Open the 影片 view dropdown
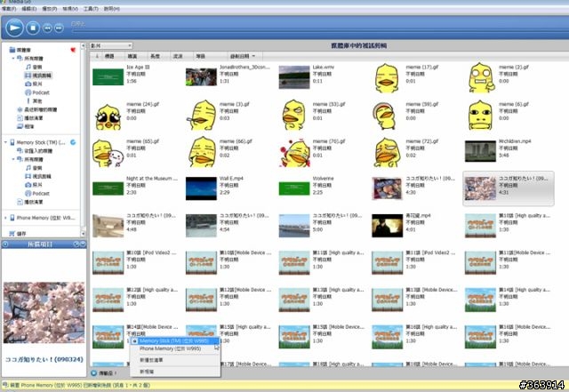Screen dimensions: 569x392 pyautogui.click(x=111, y=45)
